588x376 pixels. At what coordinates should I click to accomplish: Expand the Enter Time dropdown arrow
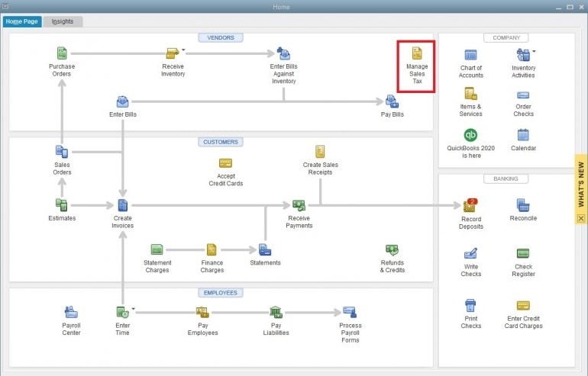click(x=133, y=309)
